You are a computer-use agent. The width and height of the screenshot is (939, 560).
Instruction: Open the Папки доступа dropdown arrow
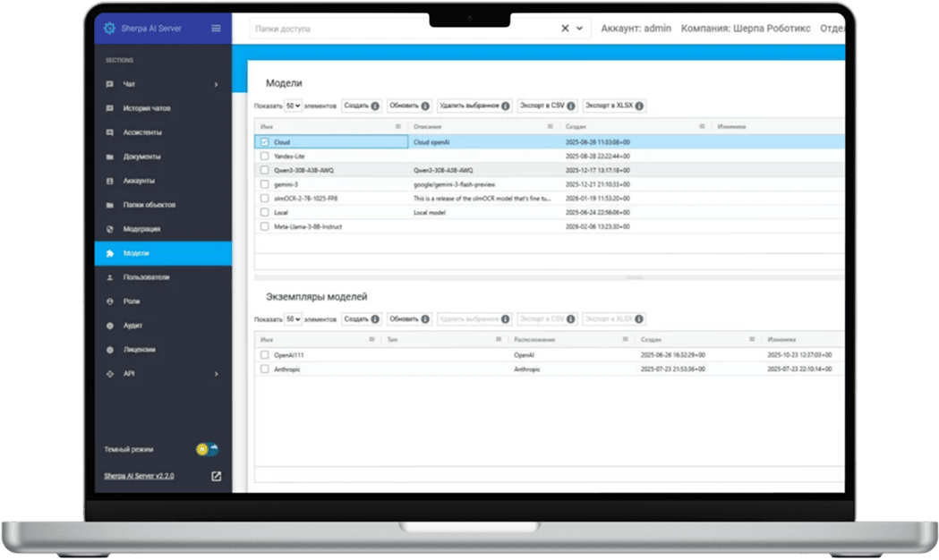click(x=580, y=28)
